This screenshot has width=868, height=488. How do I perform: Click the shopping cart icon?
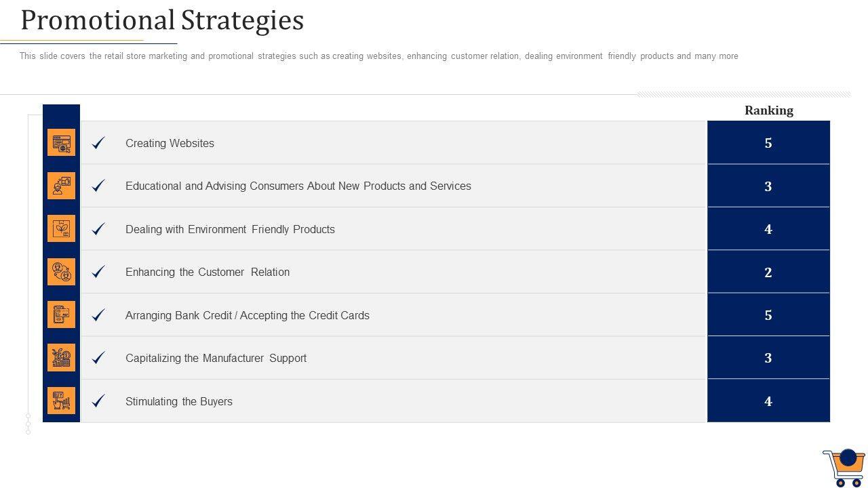tap(844, 467)
